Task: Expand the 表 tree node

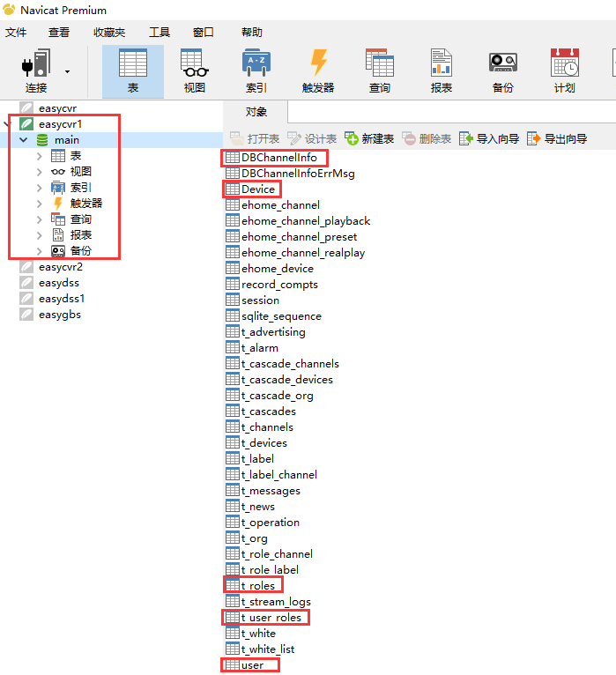Action: point(39,156)
